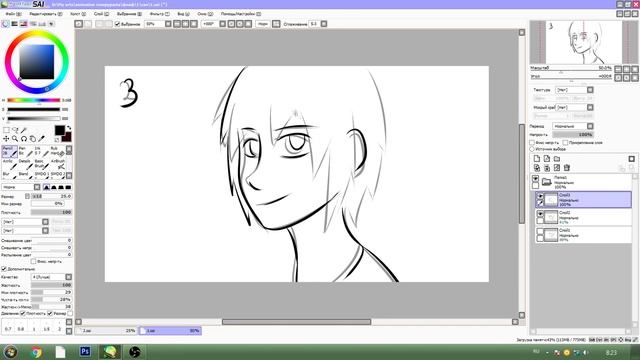Create a new linework layer

[x=547, y=159]
